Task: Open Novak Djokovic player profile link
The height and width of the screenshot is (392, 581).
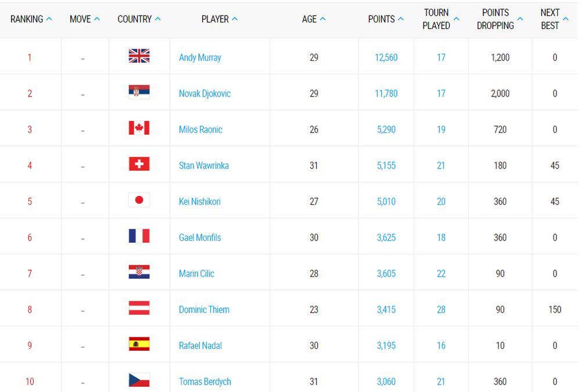Action: pyautogui.click(x=205, y=93)
